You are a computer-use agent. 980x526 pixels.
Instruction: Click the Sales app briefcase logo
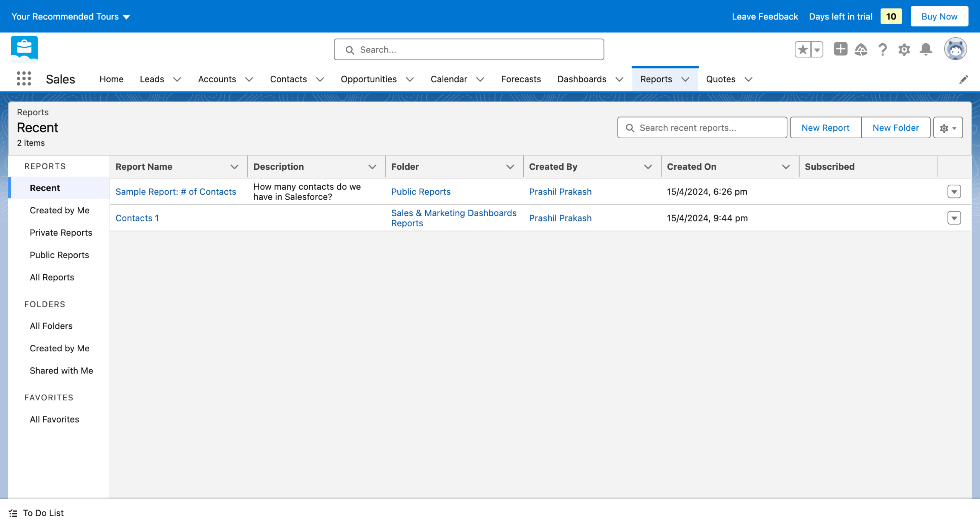pos(24,49)
